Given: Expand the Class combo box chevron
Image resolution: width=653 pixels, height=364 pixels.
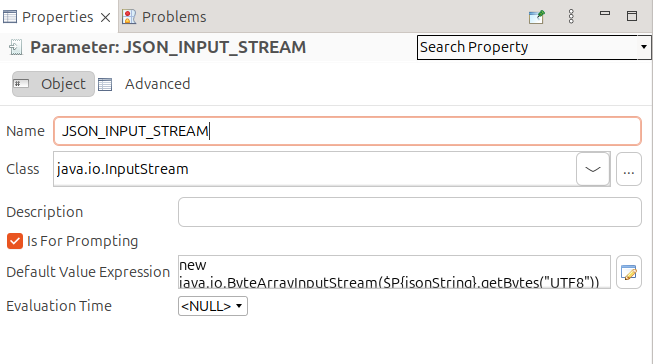Looking at the screenshot, I should pos(593,169).
